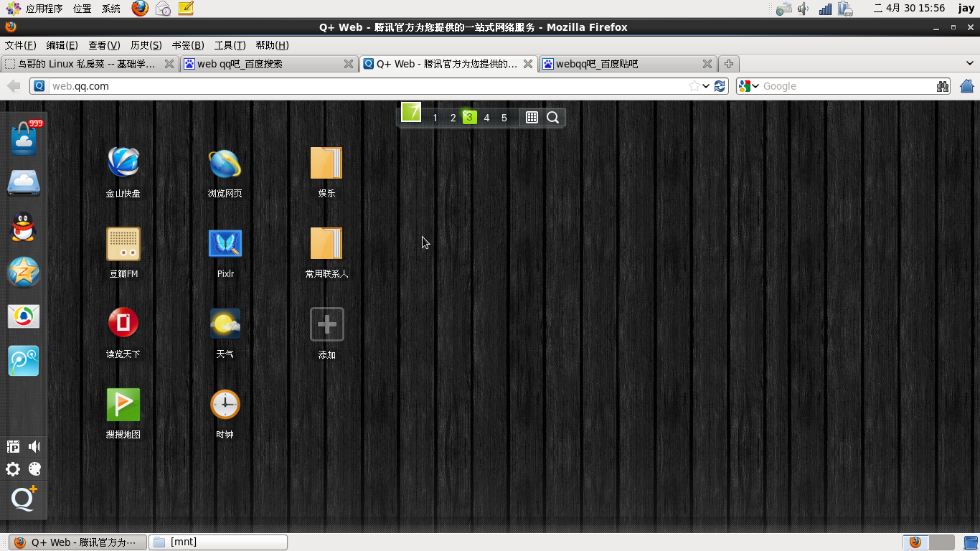Open the [mnt] window from the taskbar
980x551 pixels.
[x=218, y=542]
